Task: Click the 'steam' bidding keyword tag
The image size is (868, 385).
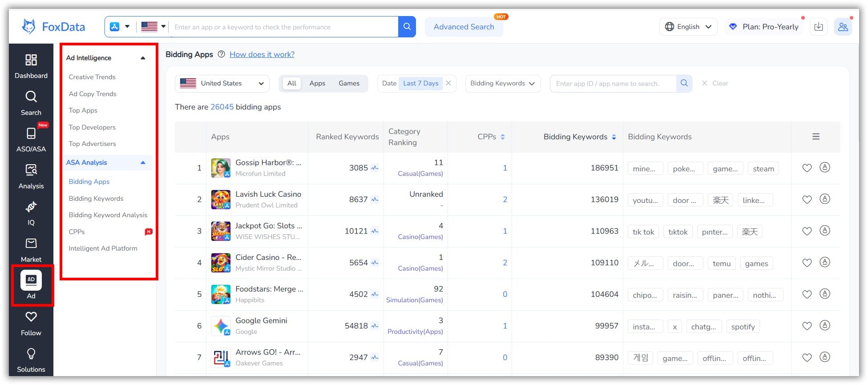Action: click(x=763, y=169)
